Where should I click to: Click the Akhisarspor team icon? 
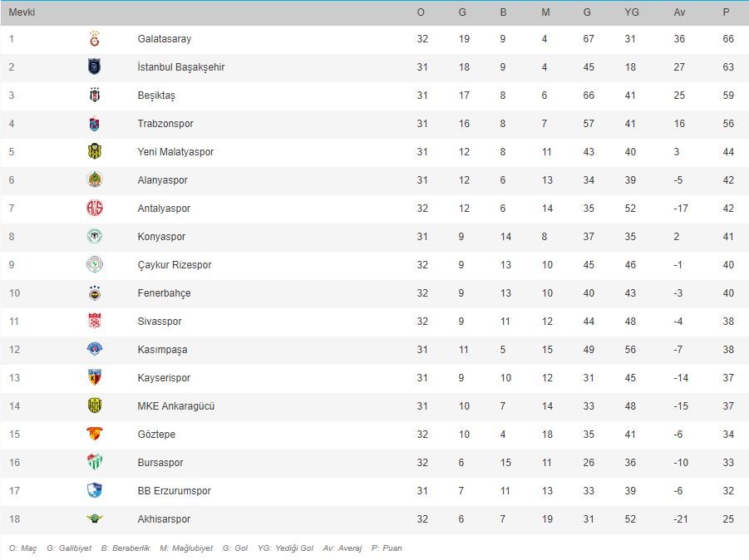point(95,519)
